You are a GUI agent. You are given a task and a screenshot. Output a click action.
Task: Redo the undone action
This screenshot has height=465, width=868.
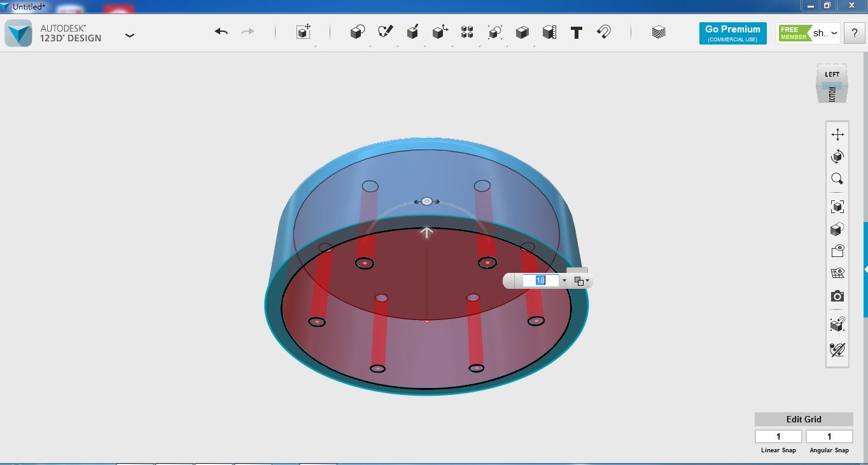point(248,32)
